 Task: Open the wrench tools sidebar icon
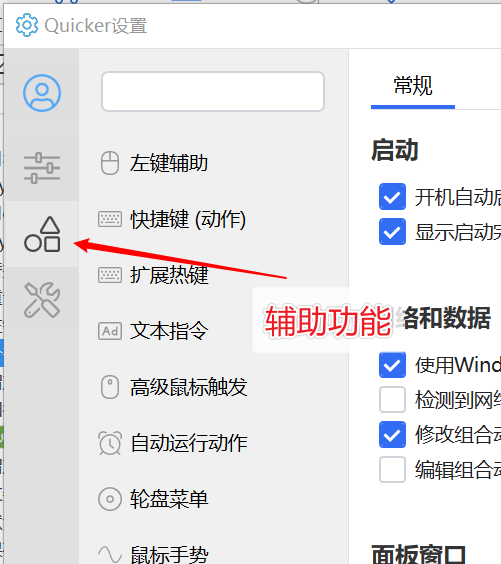click(x=42, y=300)
